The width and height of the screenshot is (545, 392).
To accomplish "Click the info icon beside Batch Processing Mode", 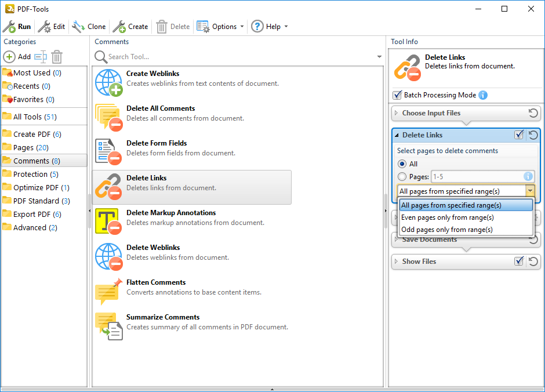I will tap(483, 95).
